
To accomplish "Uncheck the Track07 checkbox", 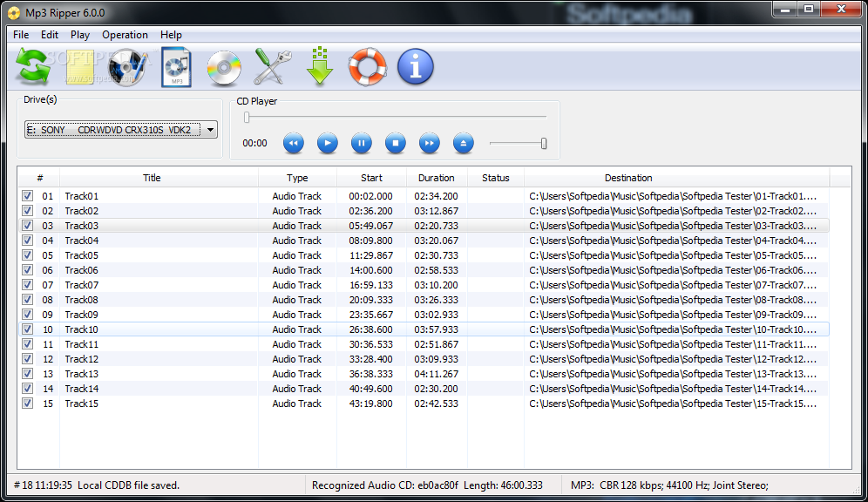I will click(27, 285).
